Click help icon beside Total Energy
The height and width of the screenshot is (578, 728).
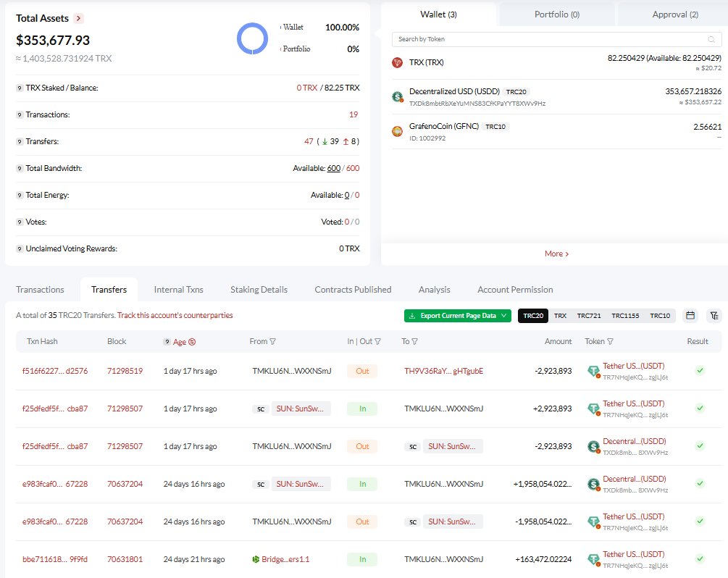20,196
